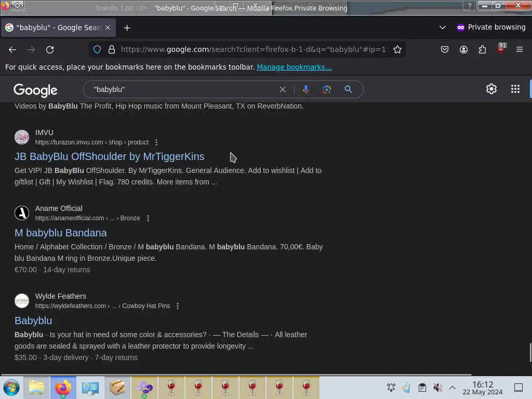
Task: Reload the current page
Action: coord(50,49)
